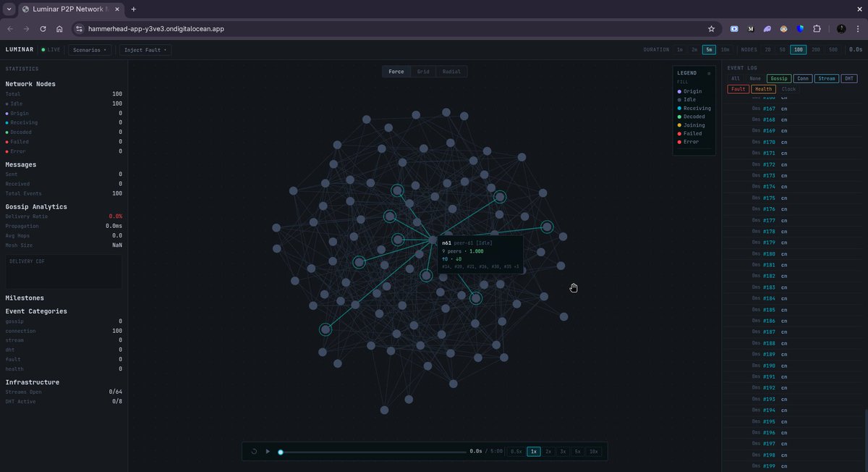
Task: View site information icon in address bar
Action: tap(80, 29)
